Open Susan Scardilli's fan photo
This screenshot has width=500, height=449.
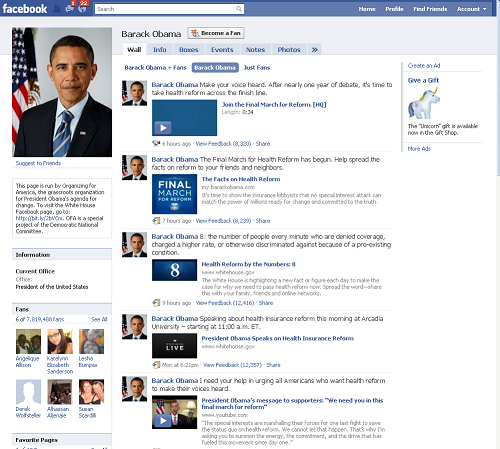[x=91, y=392]
